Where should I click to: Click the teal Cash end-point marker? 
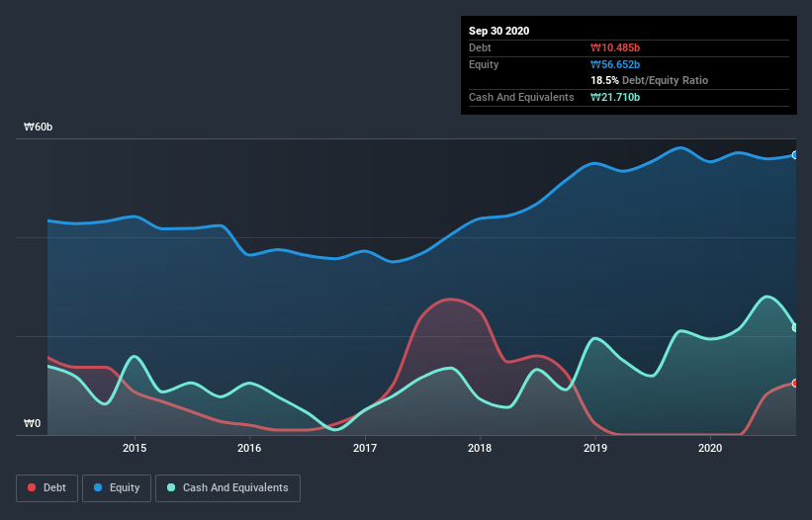tap(795, 327)
